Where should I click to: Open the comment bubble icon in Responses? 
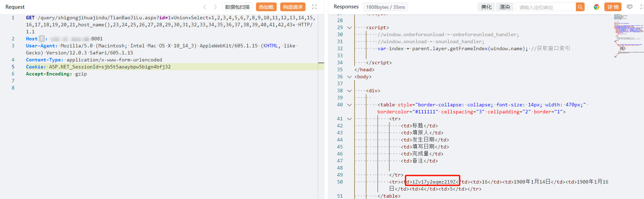pyautogui.click(x=630, y=7)
